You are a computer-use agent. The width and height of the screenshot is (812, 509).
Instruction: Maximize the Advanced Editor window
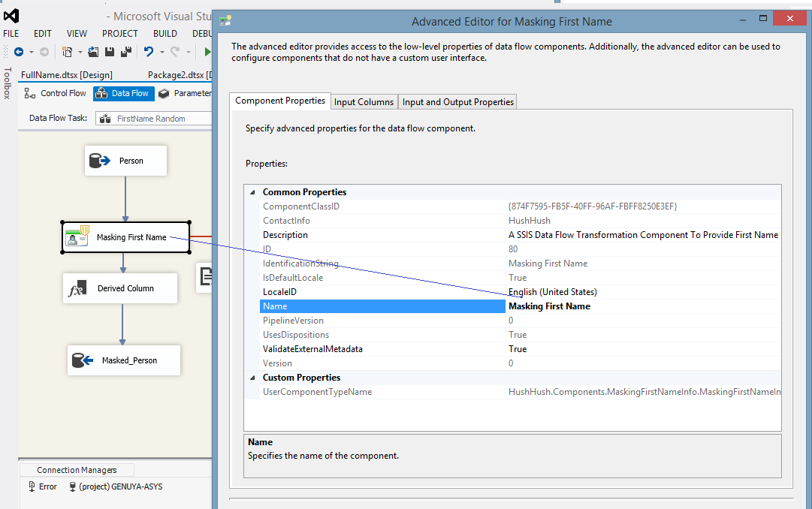coord(763,19)
